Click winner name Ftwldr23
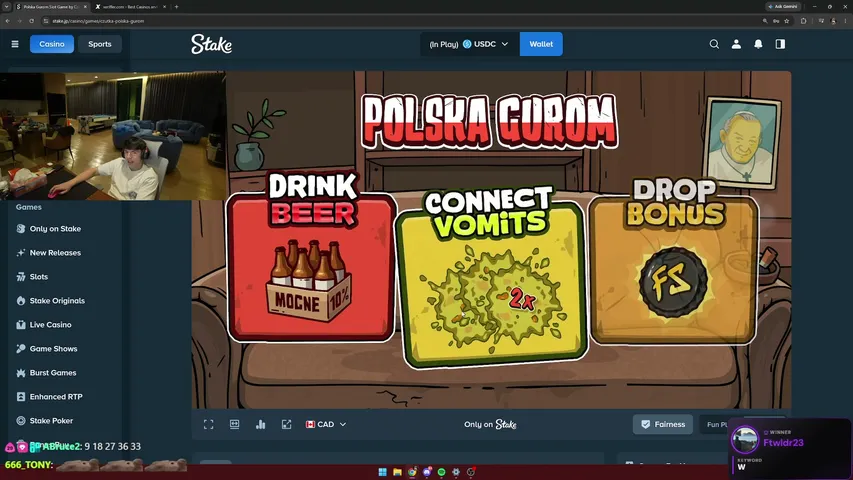The height and width of the screenshot is (480, 853). 783,442
